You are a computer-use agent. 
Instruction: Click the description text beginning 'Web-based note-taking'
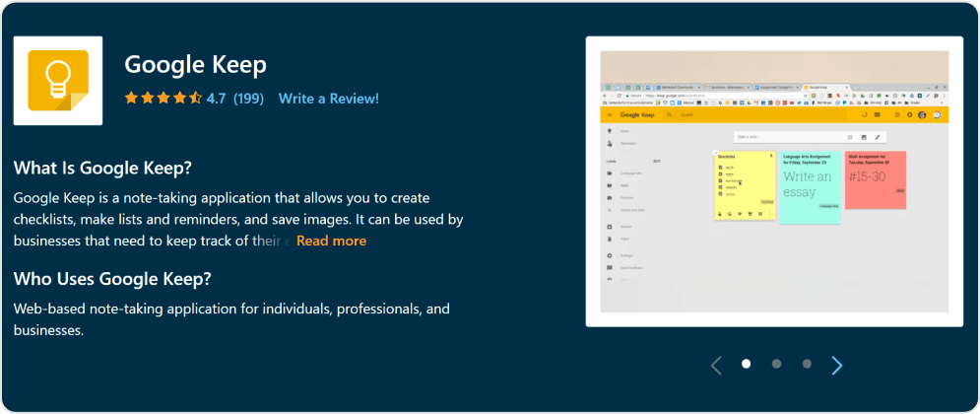(231, 319)
